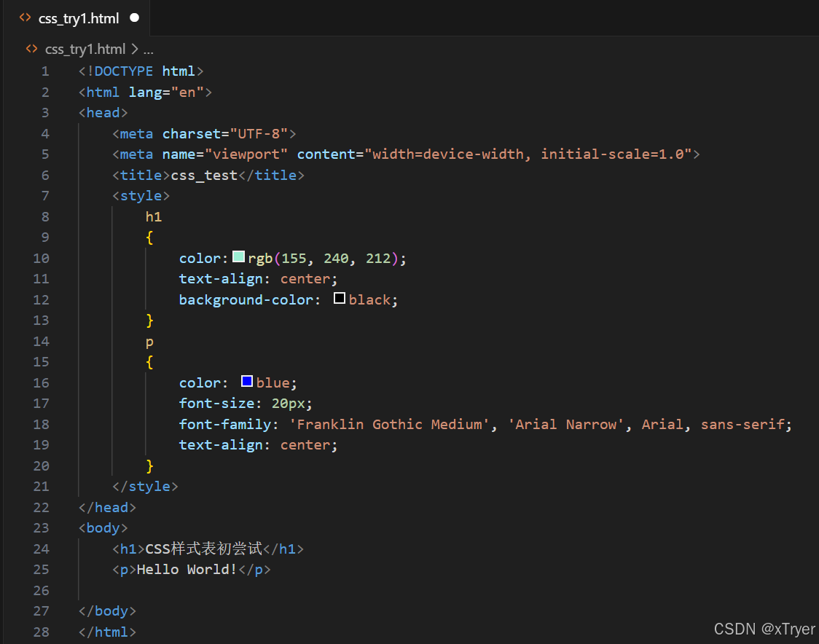Open the black background-color swatch
The width and height of the screenshot is (819, 644).
click(x=340, y=299)
